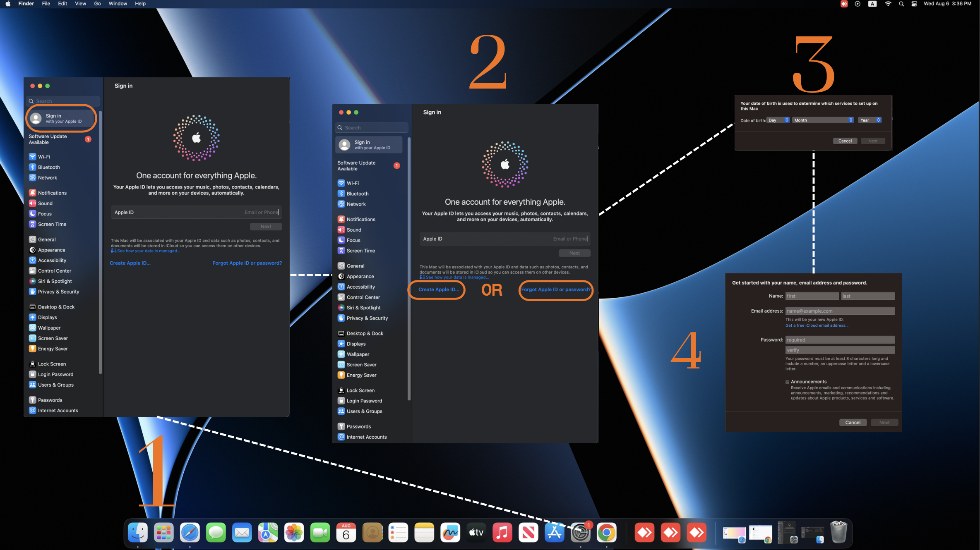Viewport: 980px width, 550px height.
Task: Launch Freeform from the Dock
Action: (451, 533)
